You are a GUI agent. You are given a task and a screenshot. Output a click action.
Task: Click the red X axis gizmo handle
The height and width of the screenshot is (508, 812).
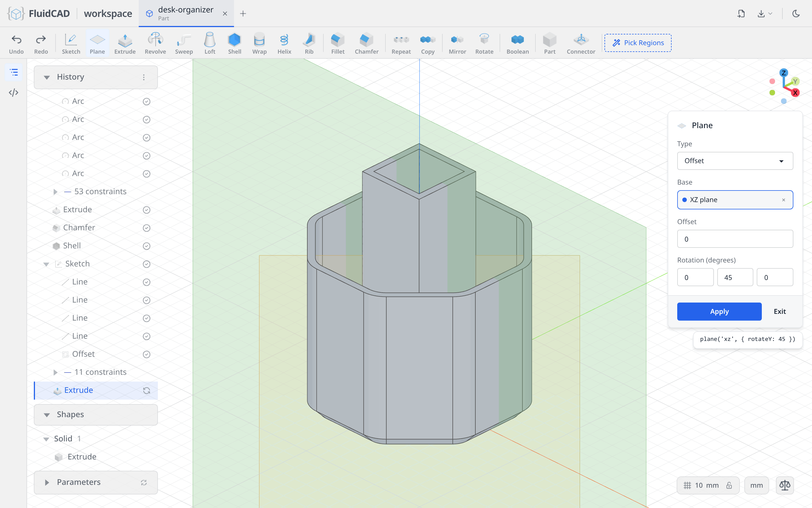tap(795, 93)
